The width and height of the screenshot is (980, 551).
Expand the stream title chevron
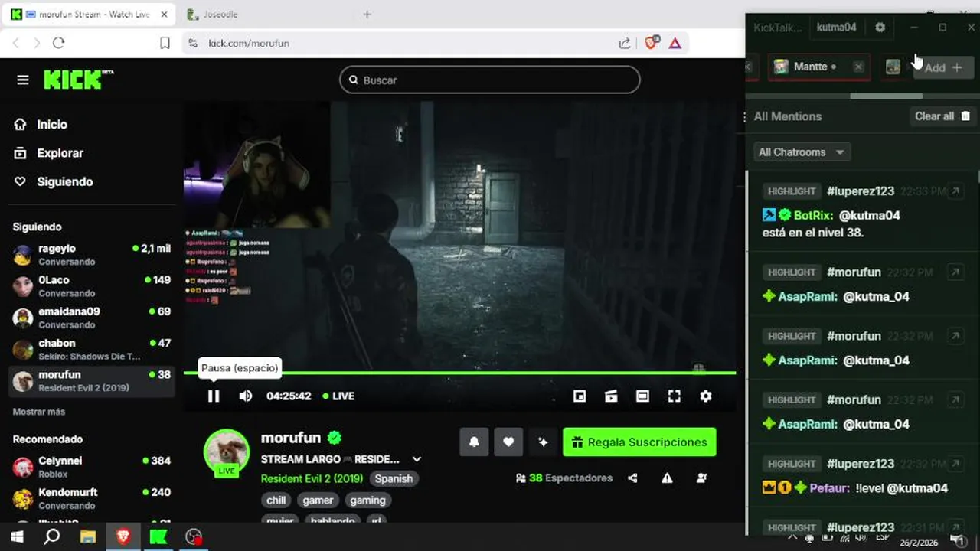coord(416,459)
